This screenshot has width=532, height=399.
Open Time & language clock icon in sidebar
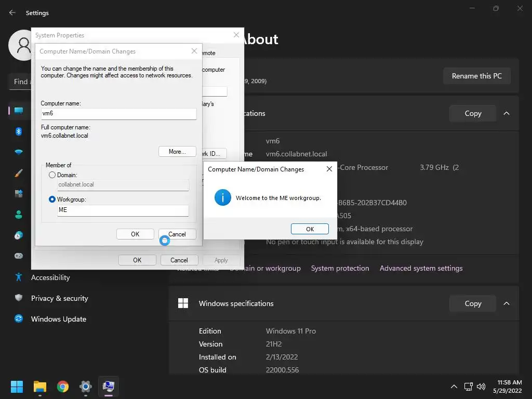(19, 235)
